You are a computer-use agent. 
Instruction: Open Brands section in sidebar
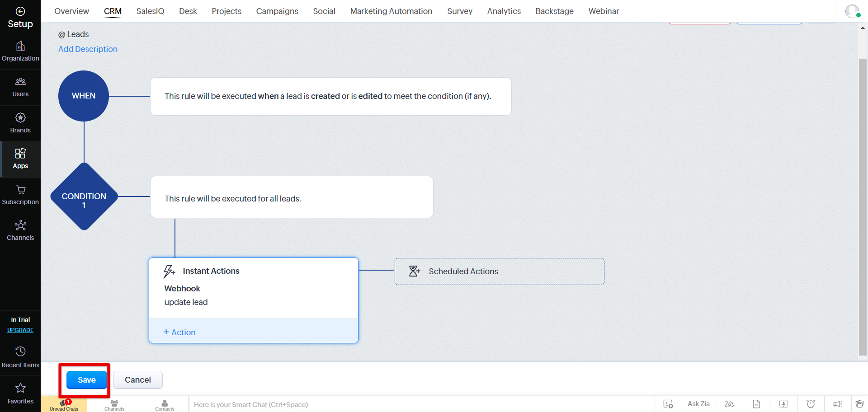point(20,123)
